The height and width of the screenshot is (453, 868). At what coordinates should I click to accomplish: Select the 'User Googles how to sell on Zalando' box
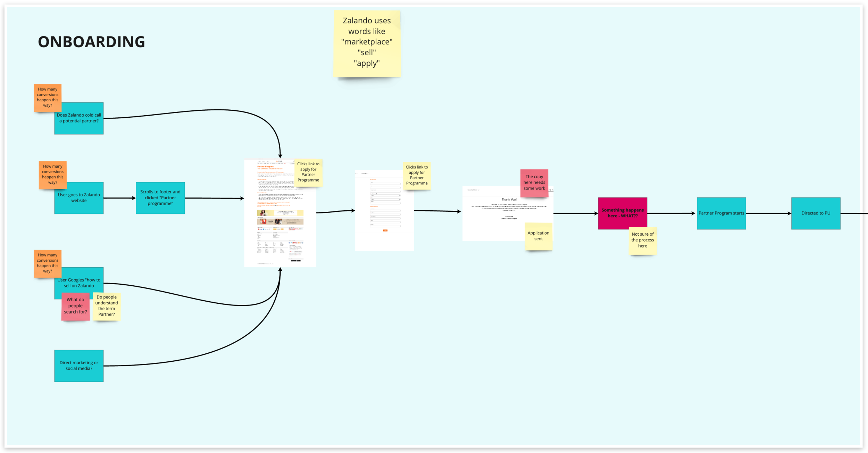click(x=79, y=283)
